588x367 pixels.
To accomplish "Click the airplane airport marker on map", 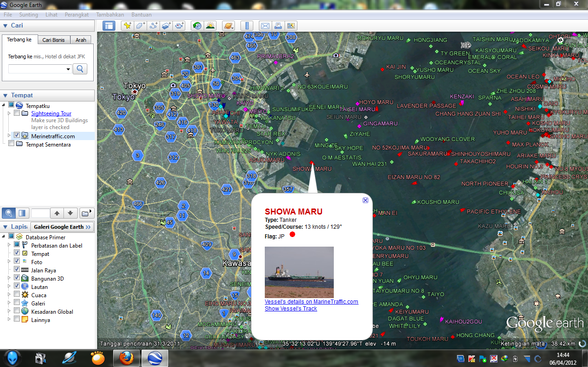I will point(307,74).
